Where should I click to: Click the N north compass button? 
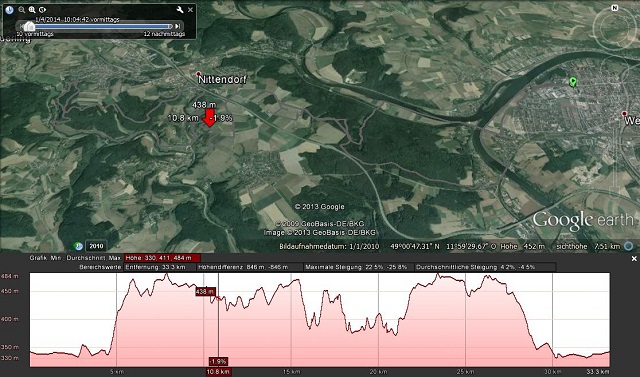(x=615, y=8)
